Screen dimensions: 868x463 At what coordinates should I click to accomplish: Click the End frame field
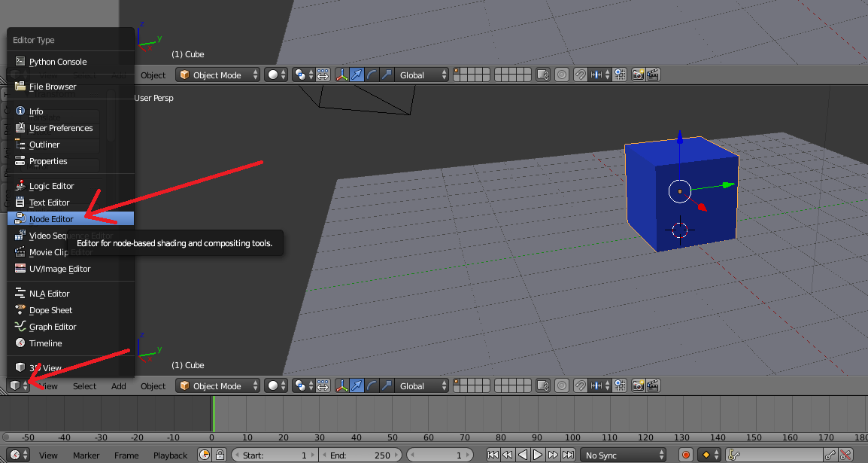359,455
